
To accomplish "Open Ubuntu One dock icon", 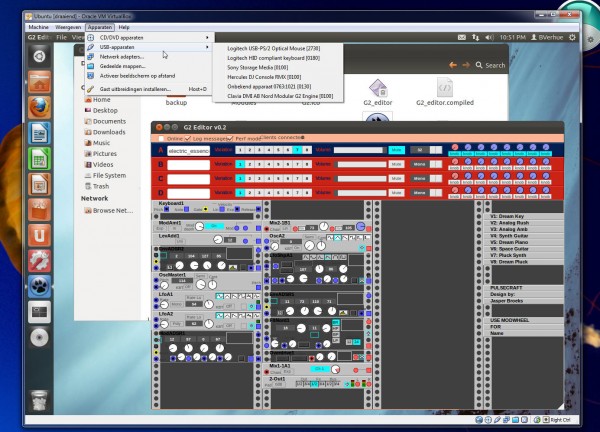I will [x=39, y=235].
